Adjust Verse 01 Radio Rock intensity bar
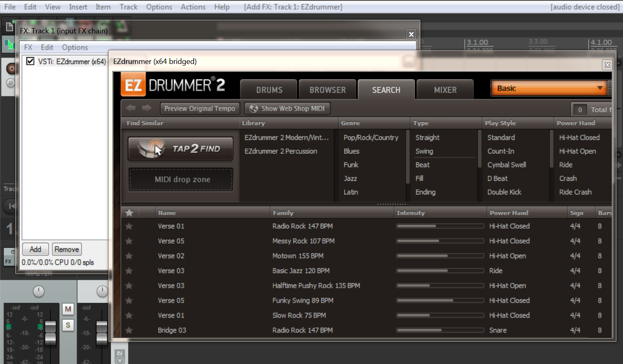 click(440, 226)
